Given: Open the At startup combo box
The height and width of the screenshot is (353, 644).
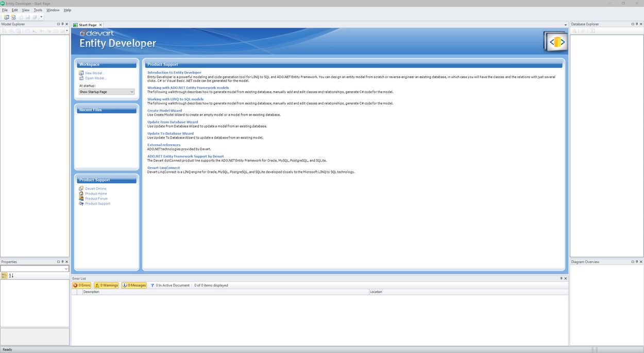Looking at the screenshot, I should pos(107,92).
